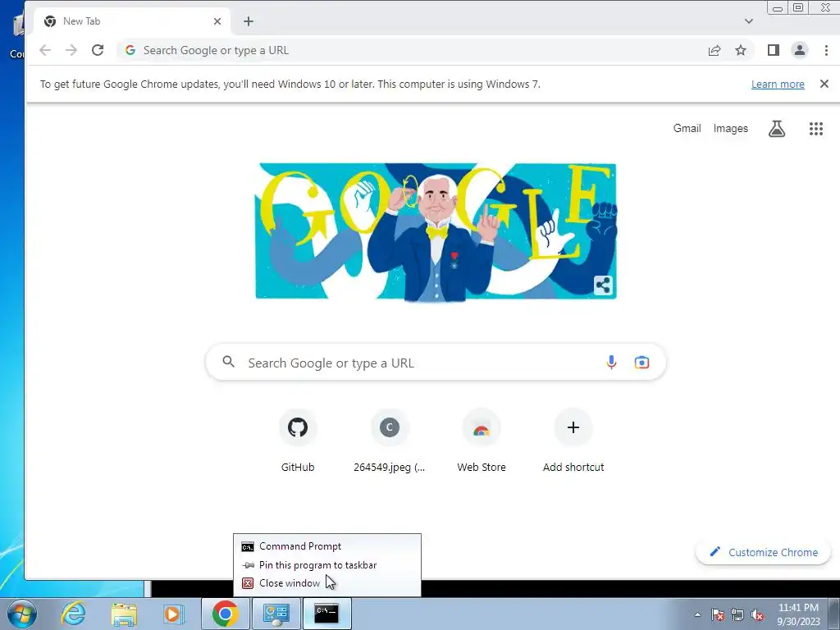Open the 264549.jpeg shortcut
Screen dimensions: 840x630
click(x=390, y=441)
